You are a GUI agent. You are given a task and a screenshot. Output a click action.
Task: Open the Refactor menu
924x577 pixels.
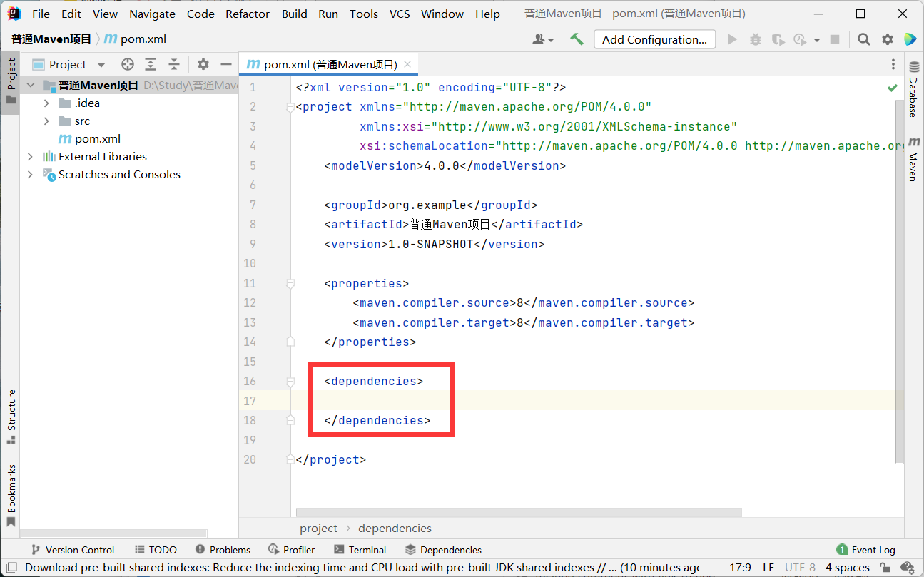coord(248,14)
